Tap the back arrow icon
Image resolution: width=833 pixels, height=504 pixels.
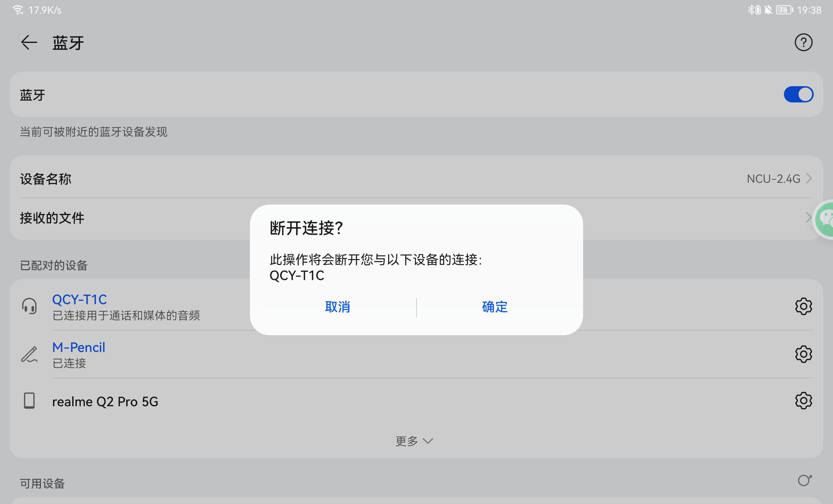click(29, 43)
